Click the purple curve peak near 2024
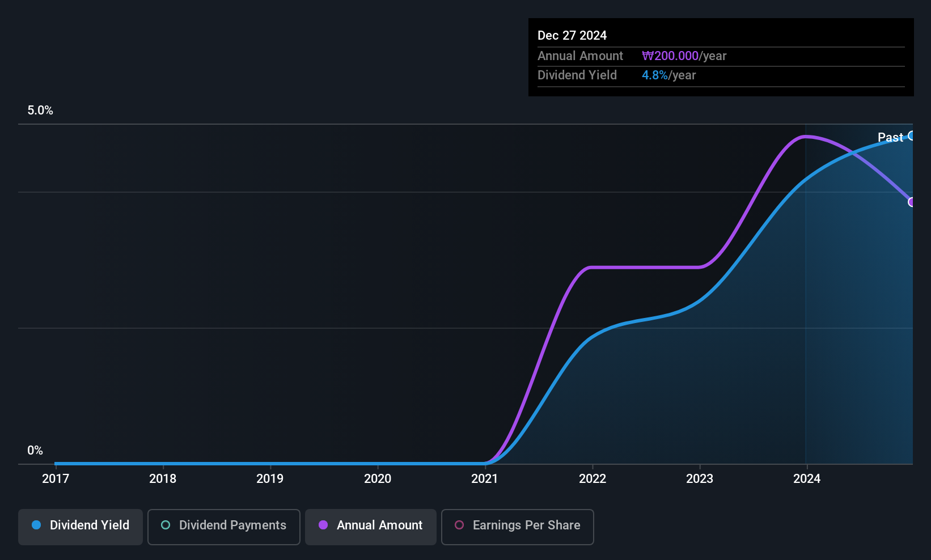 (806, 136)
